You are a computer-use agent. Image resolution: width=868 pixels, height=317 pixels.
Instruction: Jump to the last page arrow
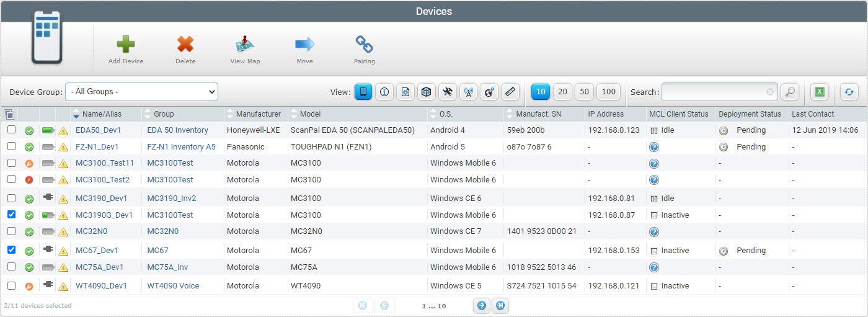coord(501,305)
